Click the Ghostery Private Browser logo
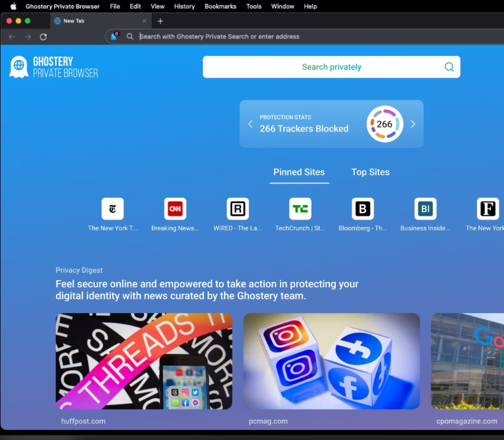 (x=54, y=67)
